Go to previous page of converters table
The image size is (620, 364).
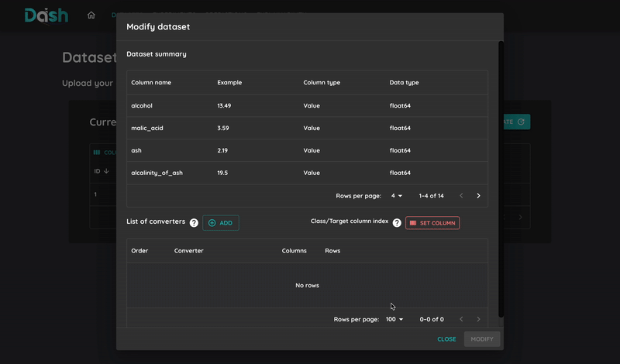pyautogui.click(x=461, y=319)
